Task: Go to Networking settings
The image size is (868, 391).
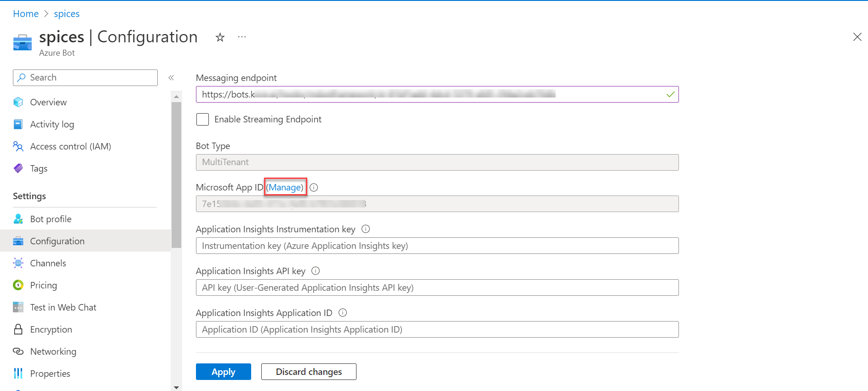Action: (x=85, y=351)
